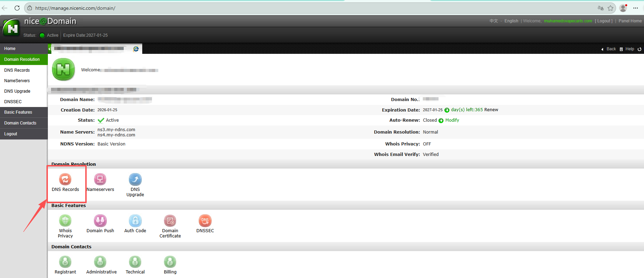Open the Nameservers icon
The width and height of the screenshot is (644, 278).
(100, 179)
